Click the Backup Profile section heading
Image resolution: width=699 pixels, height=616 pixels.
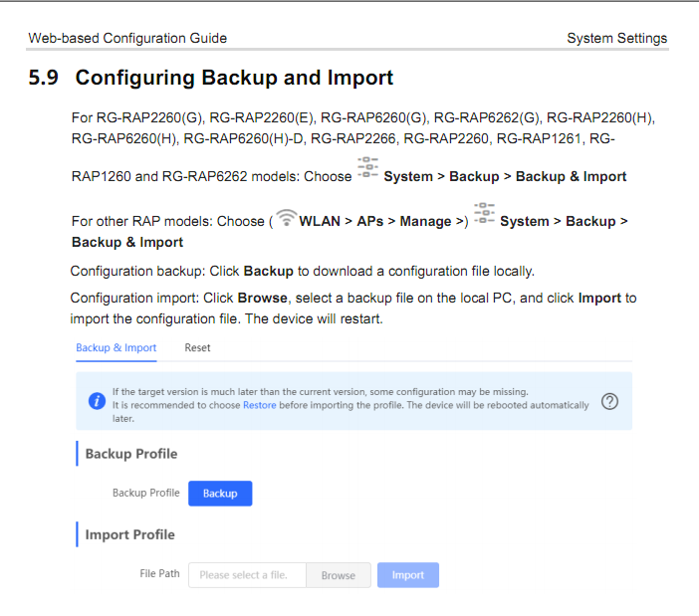tap(131, 454)
